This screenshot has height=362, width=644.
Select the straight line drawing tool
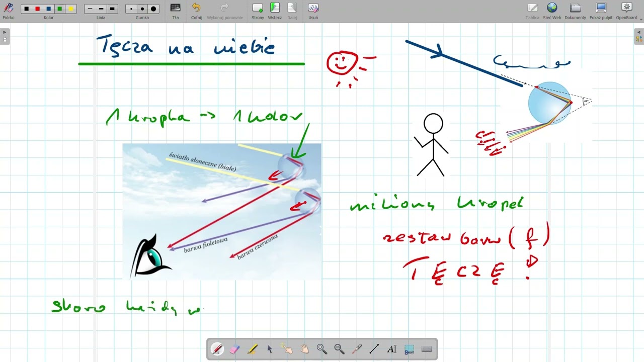click(374, 349)
